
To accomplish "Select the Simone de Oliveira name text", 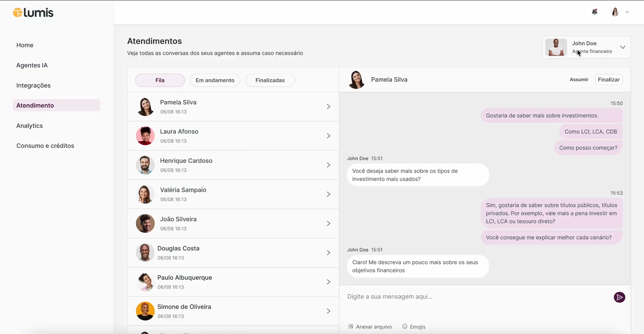I will point(184,307).
